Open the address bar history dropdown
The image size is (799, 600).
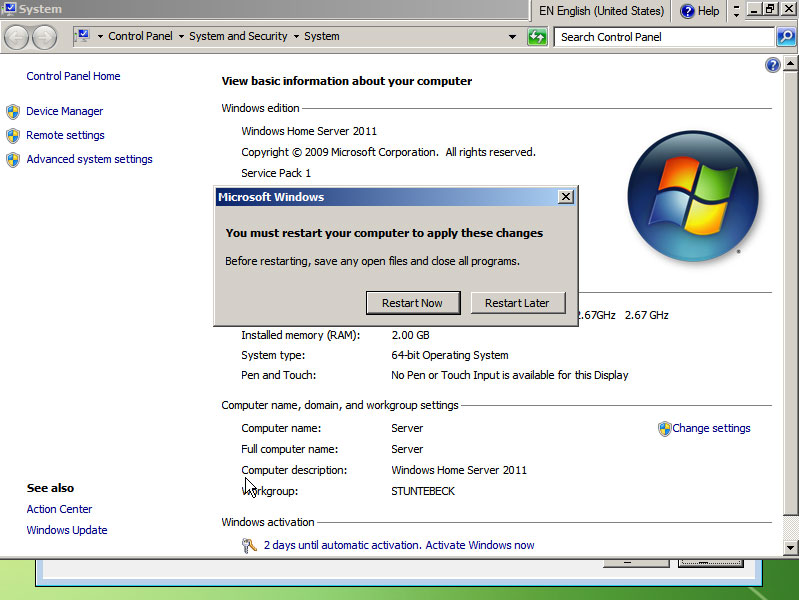(512, 37)
